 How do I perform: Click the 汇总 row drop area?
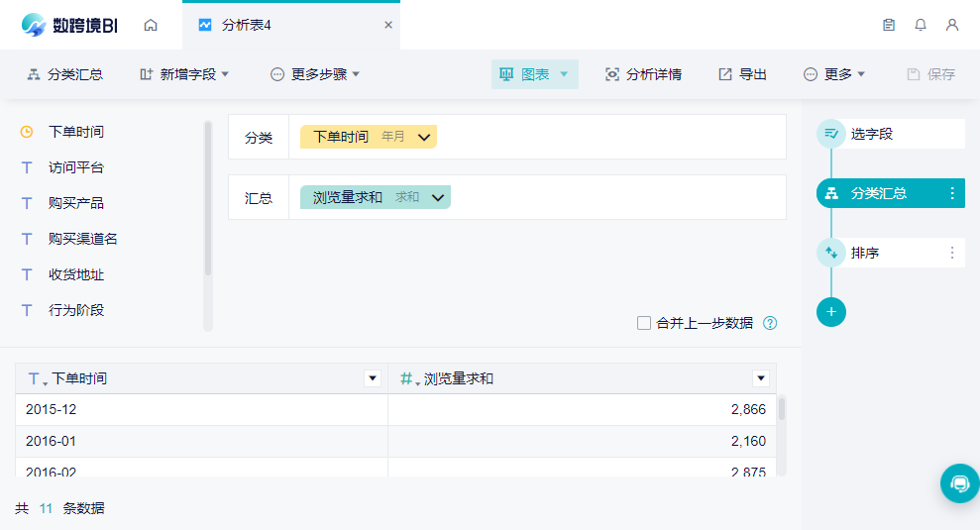(537, 197)
